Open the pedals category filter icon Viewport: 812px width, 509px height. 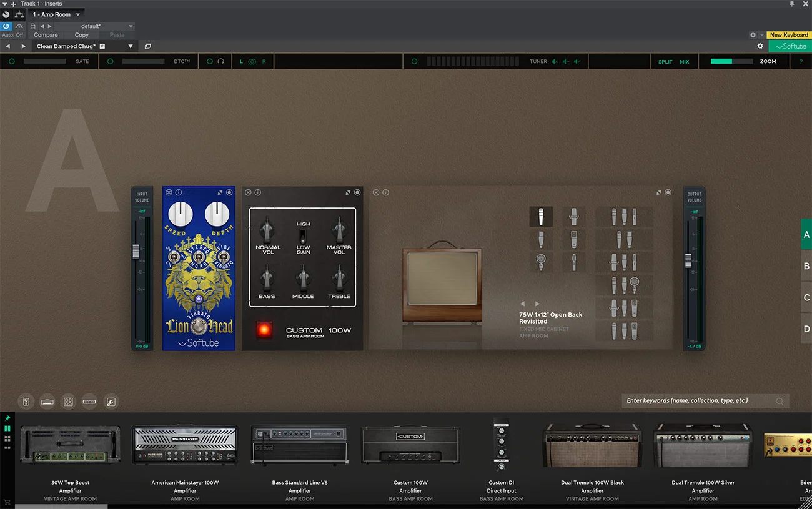click(x=26, y=402)
